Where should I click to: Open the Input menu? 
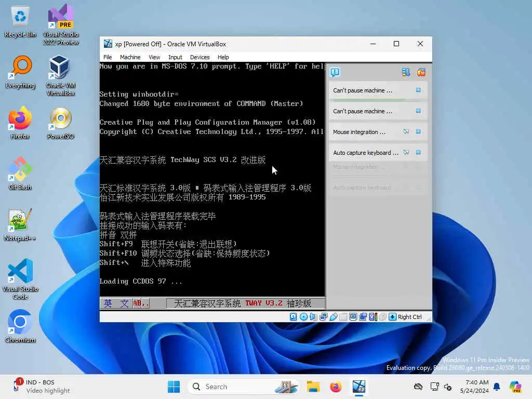click(x=175, y=57)
